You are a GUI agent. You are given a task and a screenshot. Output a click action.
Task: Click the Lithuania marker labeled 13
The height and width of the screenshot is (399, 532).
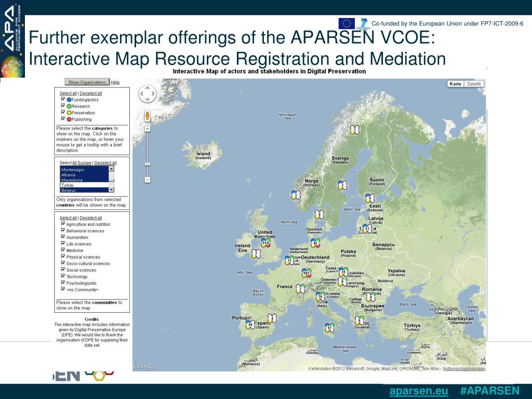tap(367, 229)
